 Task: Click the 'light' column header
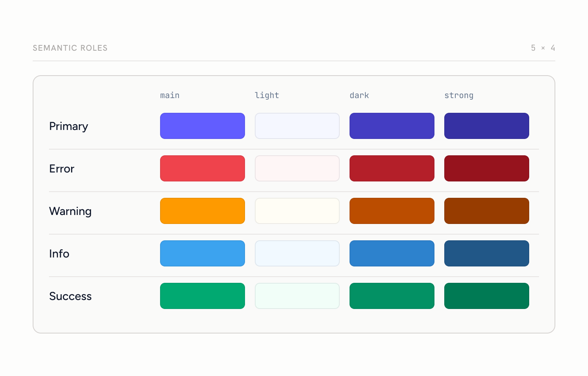pos(267,95)
